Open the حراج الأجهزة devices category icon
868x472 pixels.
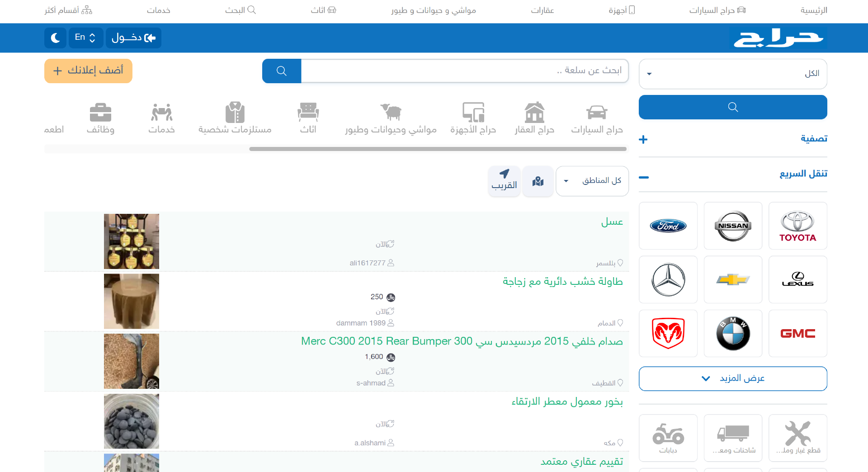tap(473, 118)
